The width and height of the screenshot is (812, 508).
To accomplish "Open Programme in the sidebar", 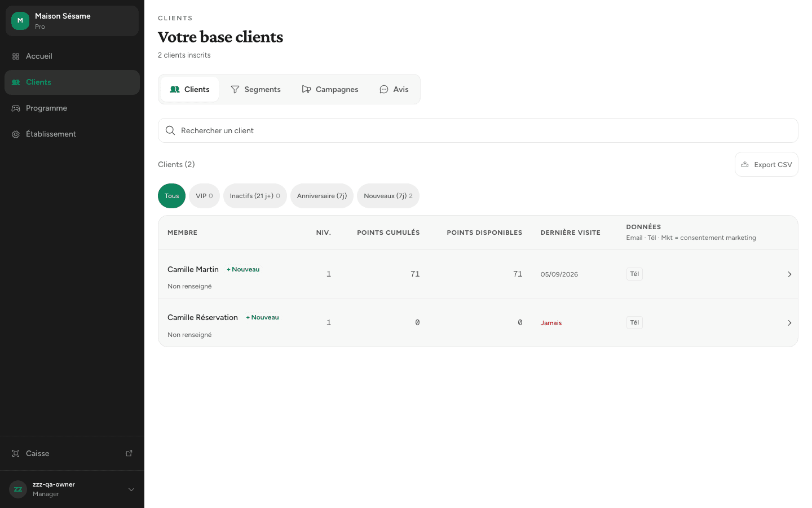I will (x=72, y=108).
